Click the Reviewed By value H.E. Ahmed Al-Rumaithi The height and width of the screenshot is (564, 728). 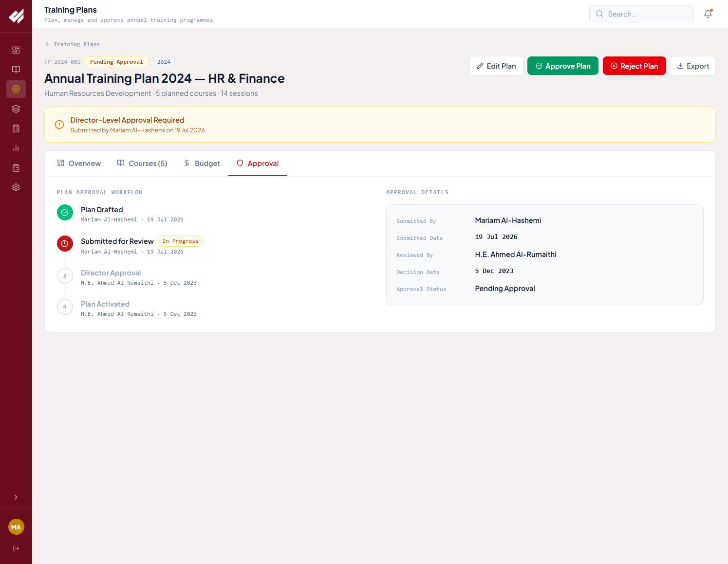click(x=516, y=255)
